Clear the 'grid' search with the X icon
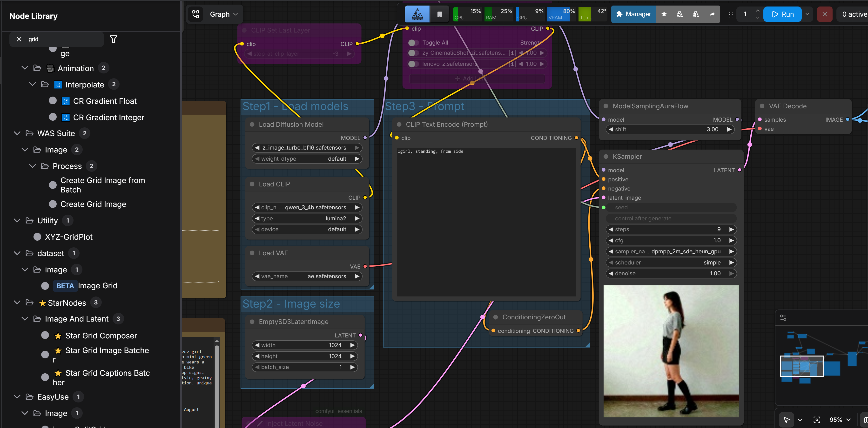 click(x=19, y=40)
